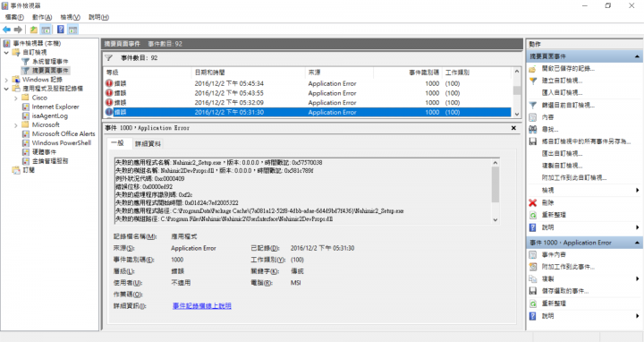Select isaAgentLog in the tree
Screen dimensions: 644x342
(x=50, y=115)
